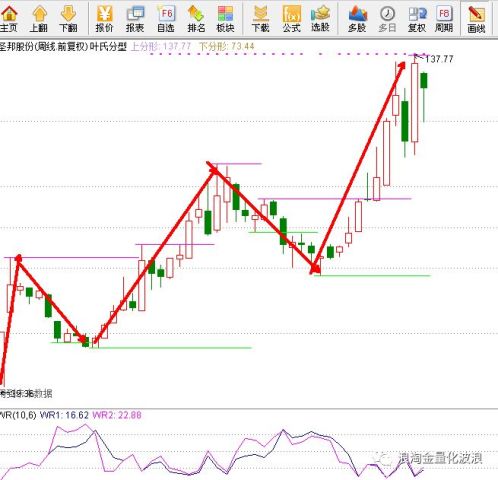The height and width of the screenshot is (480, 498).
Task: Click the 下翻 page-down arrow icon
Action: click(68, 18)
